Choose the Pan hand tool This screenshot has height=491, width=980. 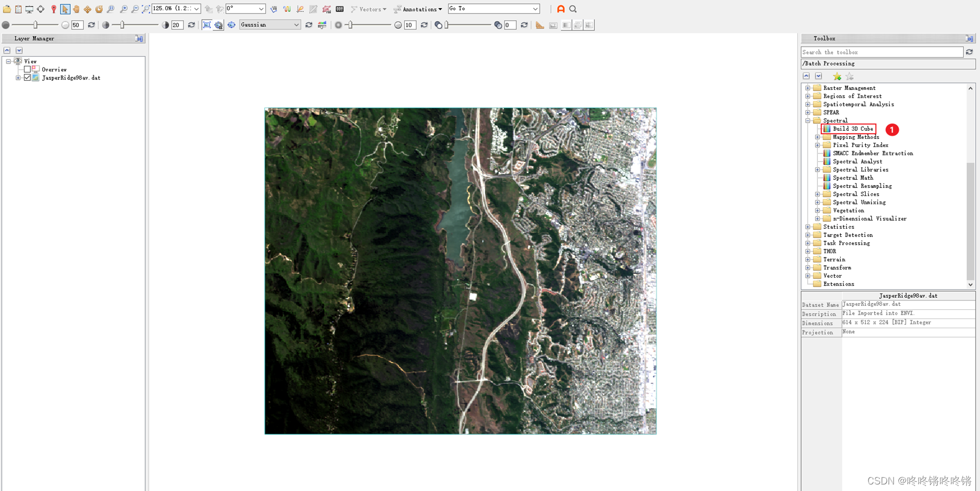click(76, 9)
